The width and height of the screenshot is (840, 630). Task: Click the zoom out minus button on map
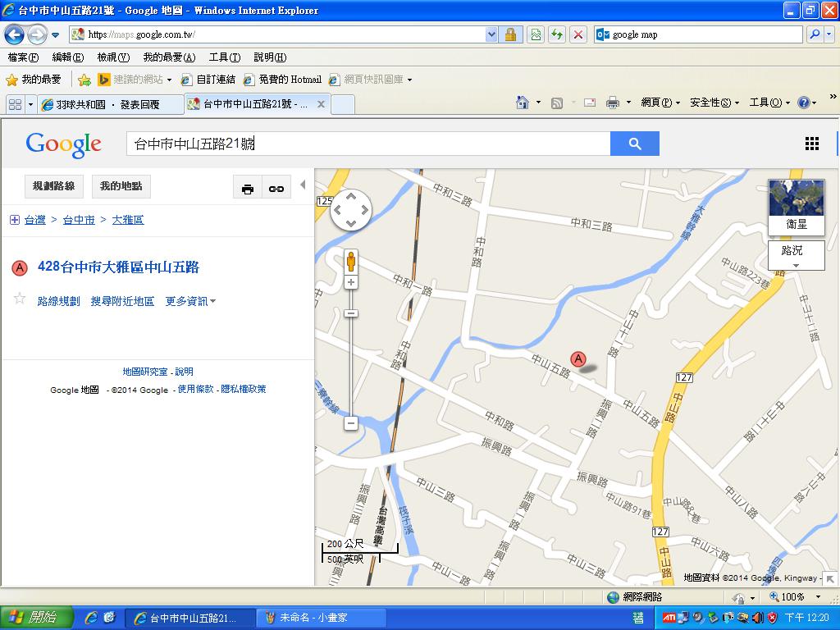coord(351,423)
